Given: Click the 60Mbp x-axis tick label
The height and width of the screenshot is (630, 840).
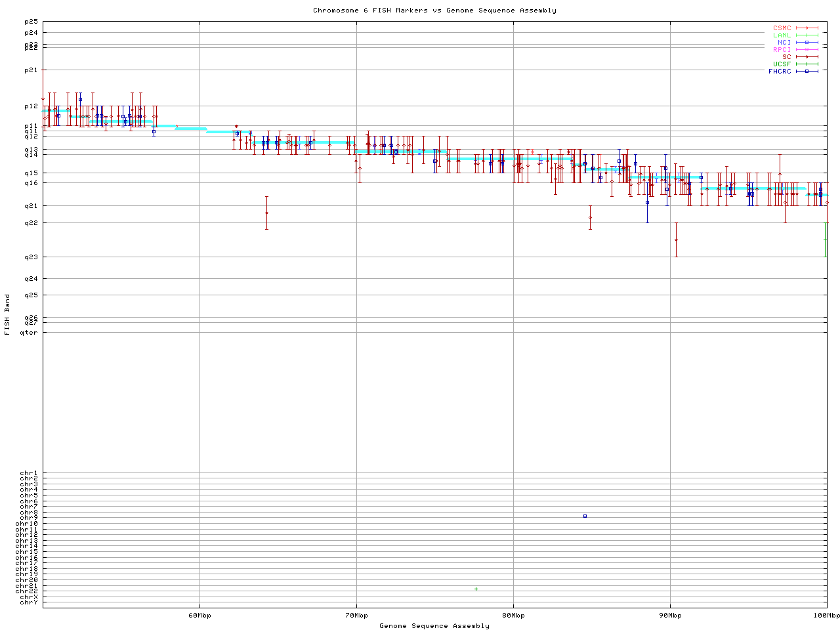Looking at the screenshot, I should (199, 616).
